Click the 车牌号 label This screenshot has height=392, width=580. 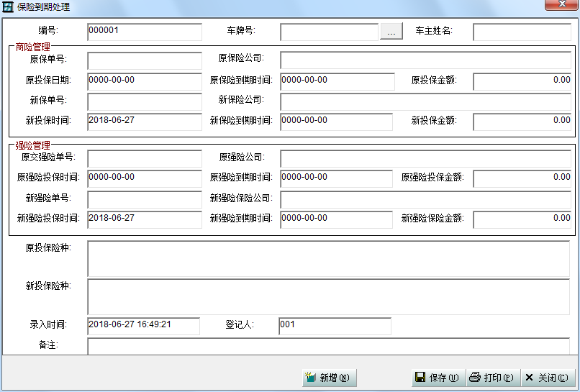[241, 30]
